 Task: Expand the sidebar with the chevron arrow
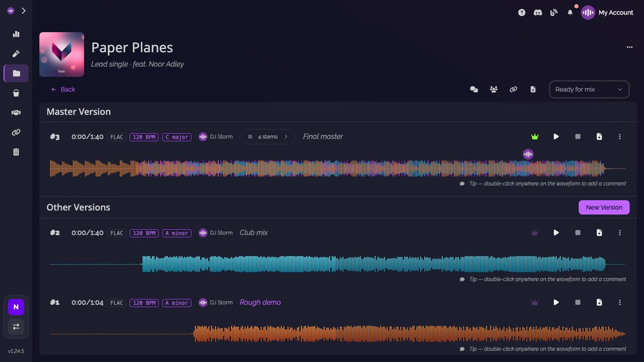(24, 11)
